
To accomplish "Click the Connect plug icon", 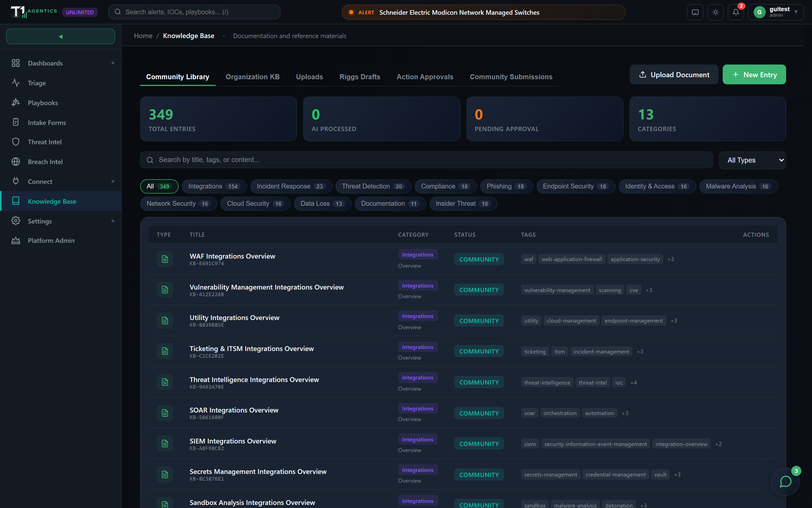I will click(x=16, y=181).
